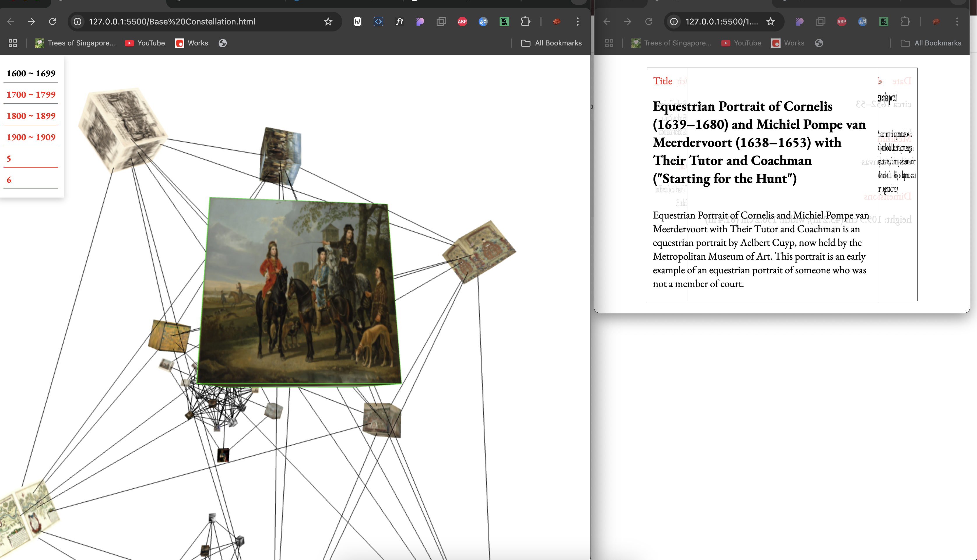Screen dimensions: 977x560
Task: Open the Hypothesis 'h/' extension
Action: click(x=357, y=22)
